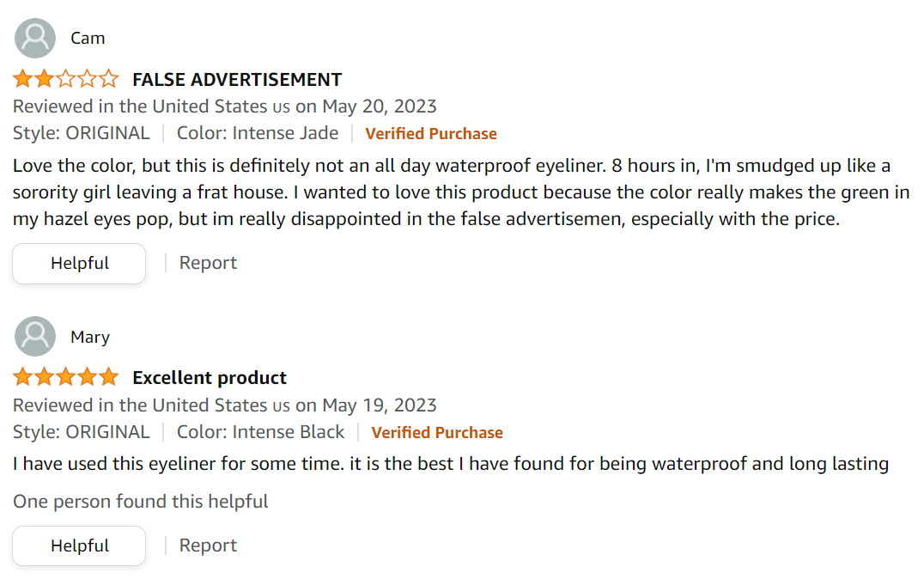Image resolution: width=924 pixels, height=585 pixels.
Task: Click the Color: Intense Black label
Action: pos(260,432)
